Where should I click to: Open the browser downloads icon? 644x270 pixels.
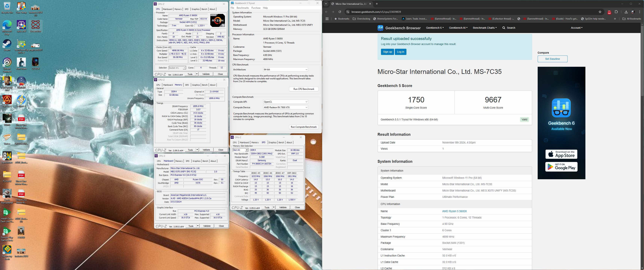[x=626, y=12]
